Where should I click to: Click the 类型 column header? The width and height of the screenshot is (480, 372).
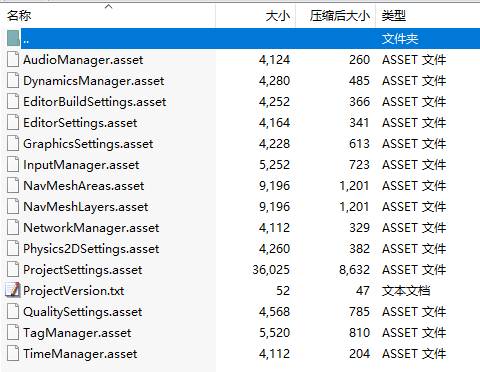click(394, 16)
